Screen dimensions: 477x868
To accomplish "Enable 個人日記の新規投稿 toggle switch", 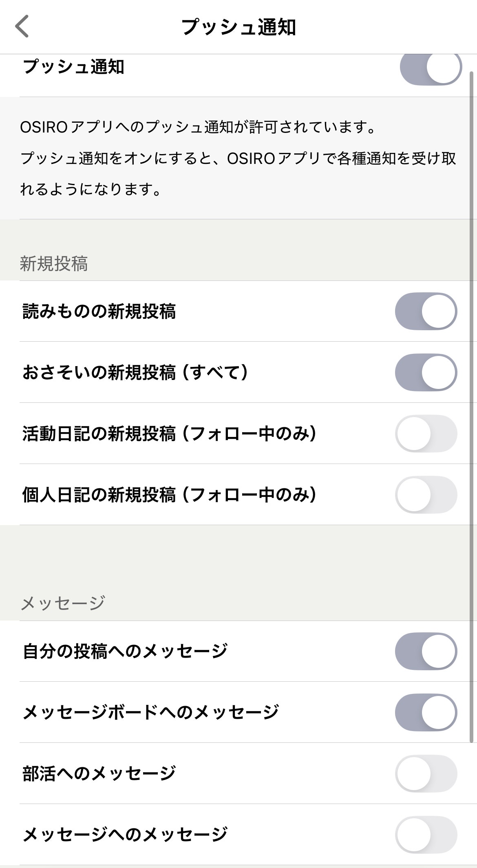I will coord(426,495).
